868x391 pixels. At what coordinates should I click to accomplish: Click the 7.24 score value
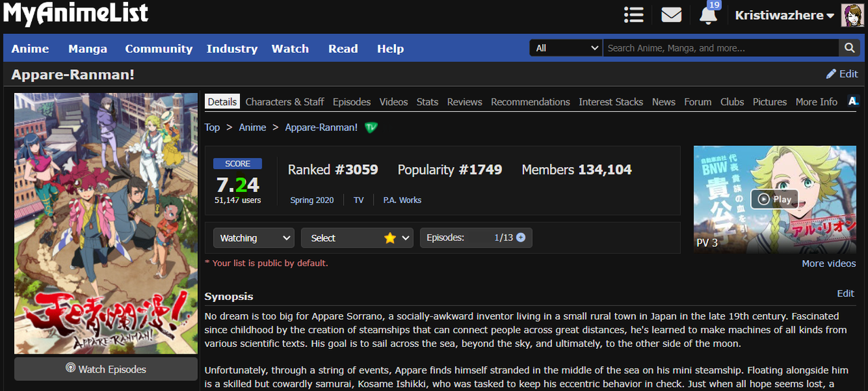point(237,184)
